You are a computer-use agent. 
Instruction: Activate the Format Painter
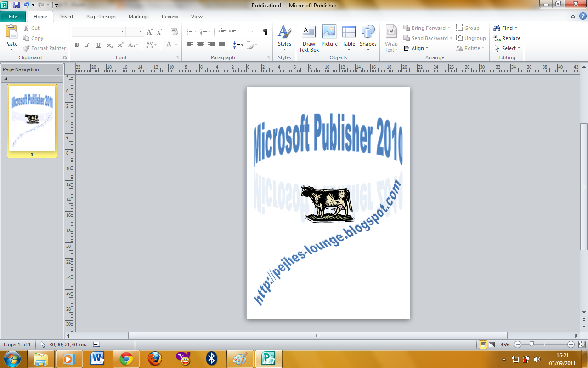click(44, 48)
